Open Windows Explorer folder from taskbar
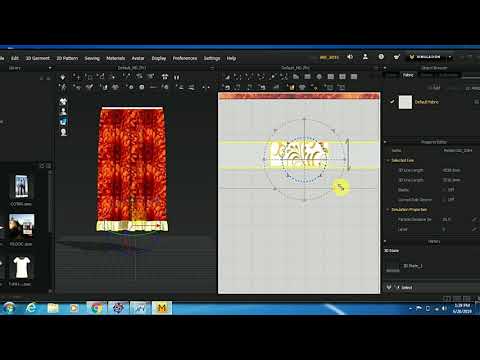 pyautogui.click(x=53, y=308)
